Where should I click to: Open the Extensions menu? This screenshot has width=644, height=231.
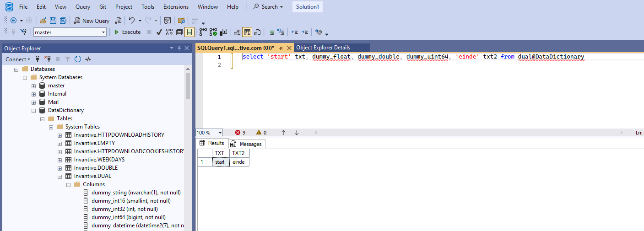pyautogui.click(x=176, y=7)
